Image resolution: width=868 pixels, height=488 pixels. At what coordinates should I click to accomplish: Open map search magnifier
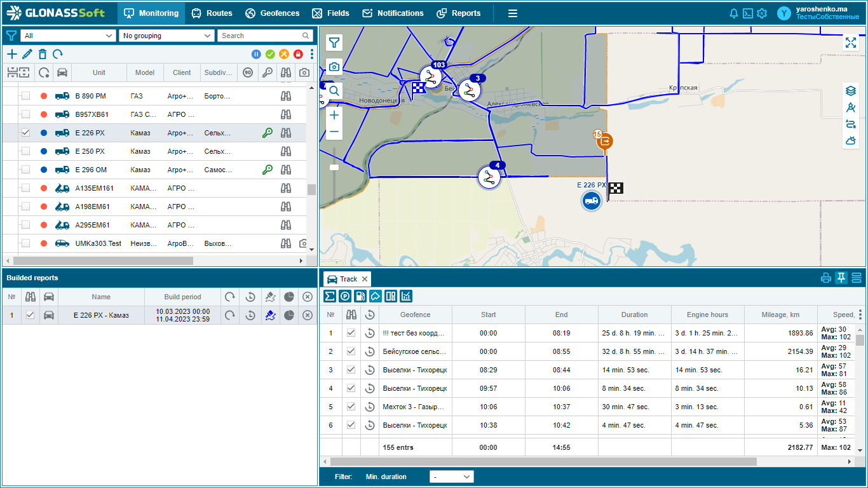(x=334, y=91)
